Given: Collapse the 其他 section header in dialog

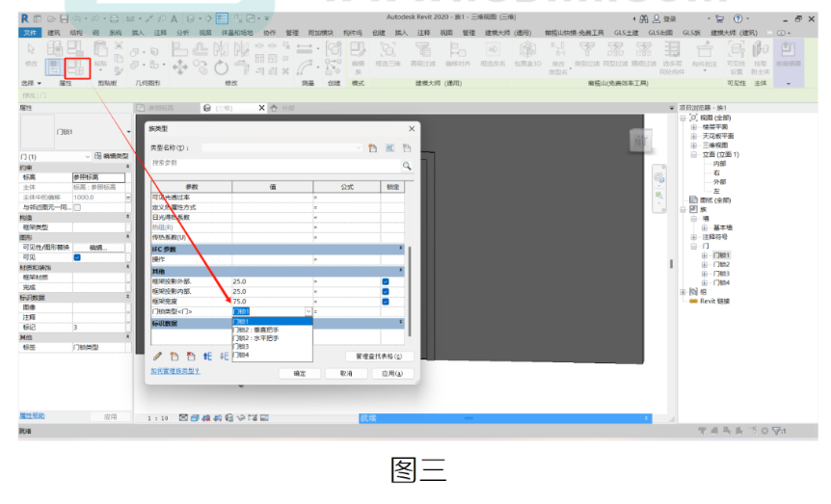Looking at the screenshot, I should click(x=401, y=270).
